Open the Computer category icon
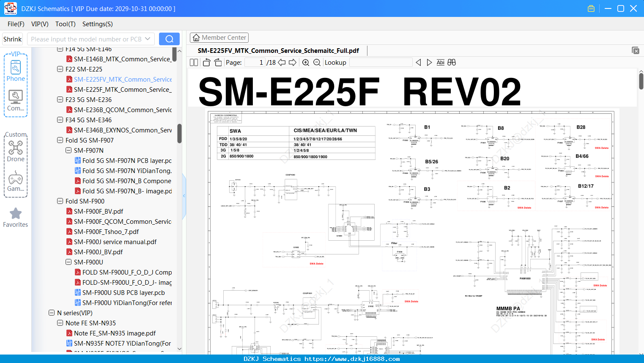 point(16,100)
